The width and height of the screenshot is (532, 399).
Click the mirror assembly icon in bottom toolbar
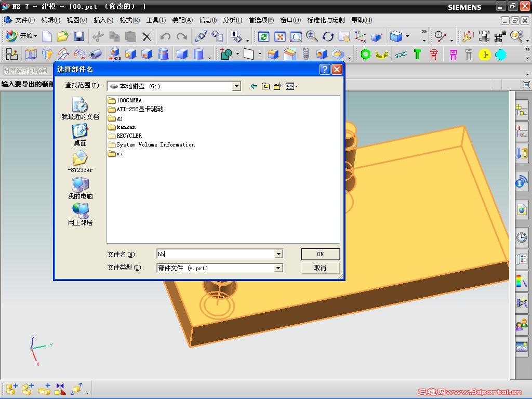[x=60, y=389]
